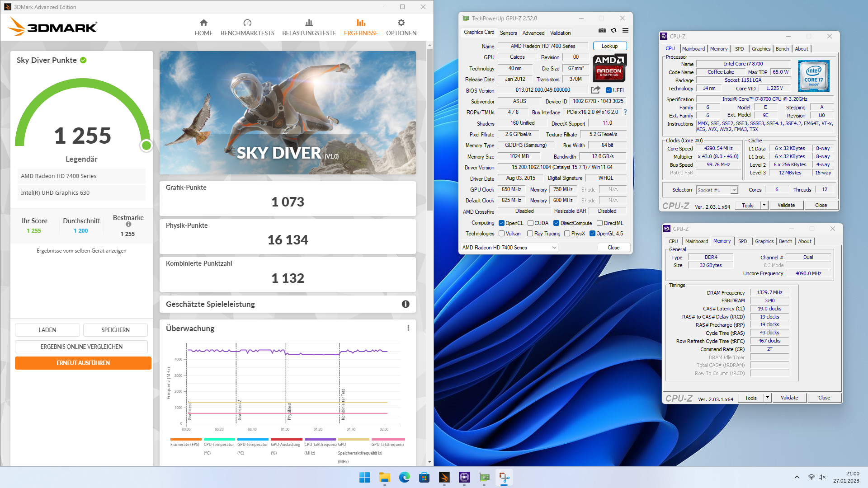Click the 3DMark vertical scrollbar thumb
Screen dimensions: 868x488
(429, 129)
